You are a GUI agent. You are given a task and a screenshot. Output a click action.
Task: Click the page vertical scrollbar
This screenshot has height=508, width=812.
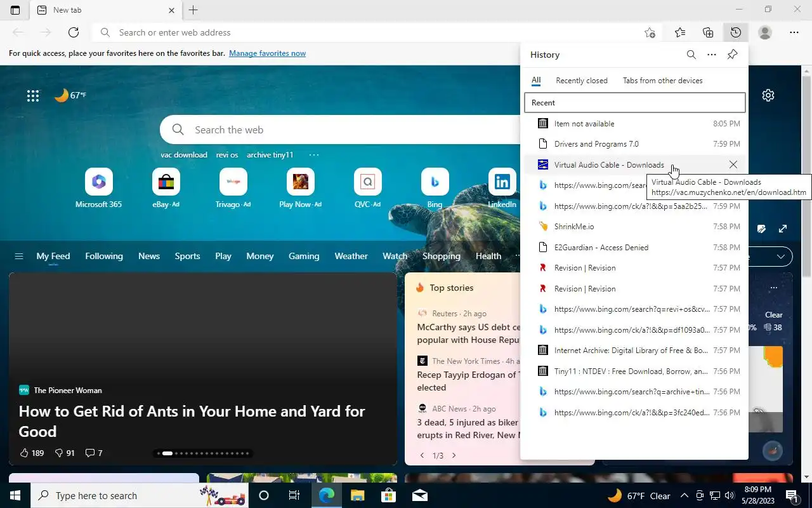[806, 176]
